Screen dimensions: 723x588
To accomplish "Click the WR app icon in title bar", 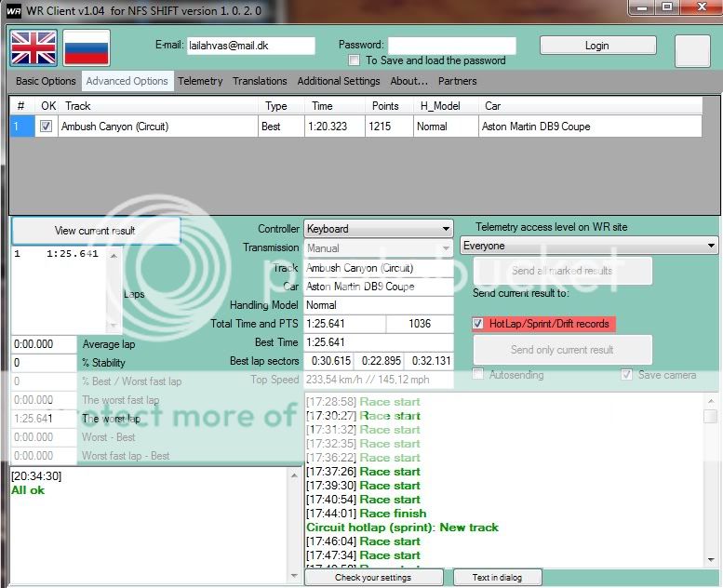I will (x=14, y=11).
